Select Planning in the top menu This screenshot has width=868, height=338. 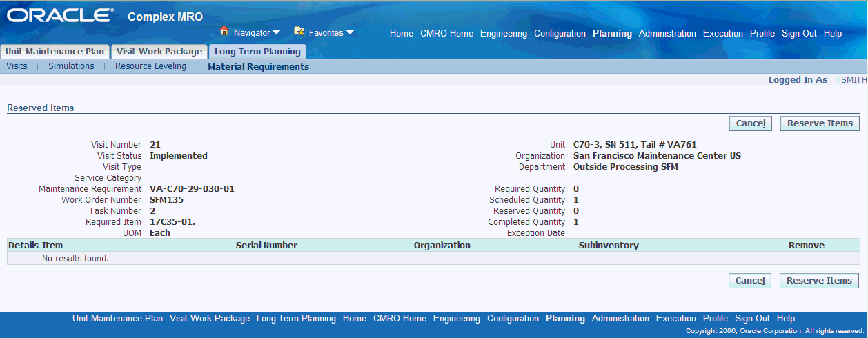(x=612, y=33)
